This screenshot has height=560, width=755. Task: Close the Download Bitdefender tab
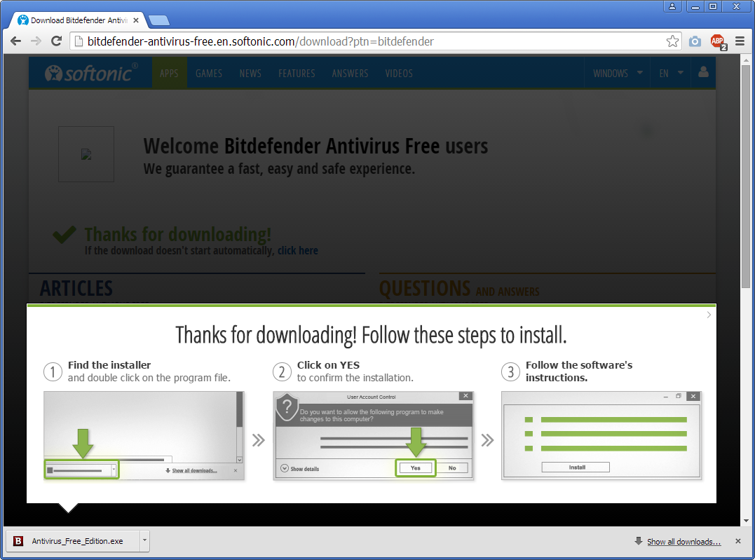pyautogui.click(x=136, y=20)
